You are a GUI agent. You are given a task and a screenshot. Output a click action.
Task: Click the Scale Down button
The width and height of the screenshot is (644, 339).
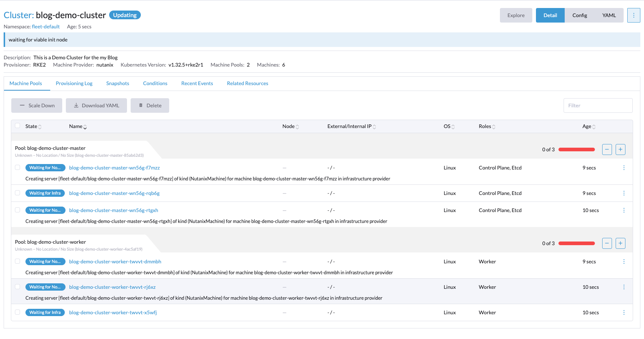click(37, 105)
